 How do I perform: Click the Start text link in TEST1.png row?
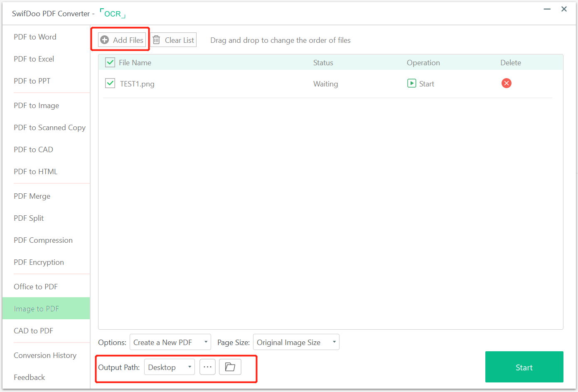point(426,84)
